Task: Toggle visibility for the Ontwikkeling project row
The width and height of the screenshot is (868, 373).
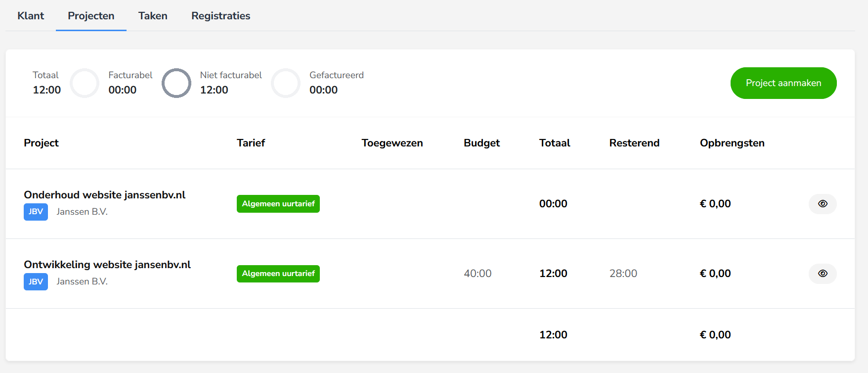Action: click(822, 274)
